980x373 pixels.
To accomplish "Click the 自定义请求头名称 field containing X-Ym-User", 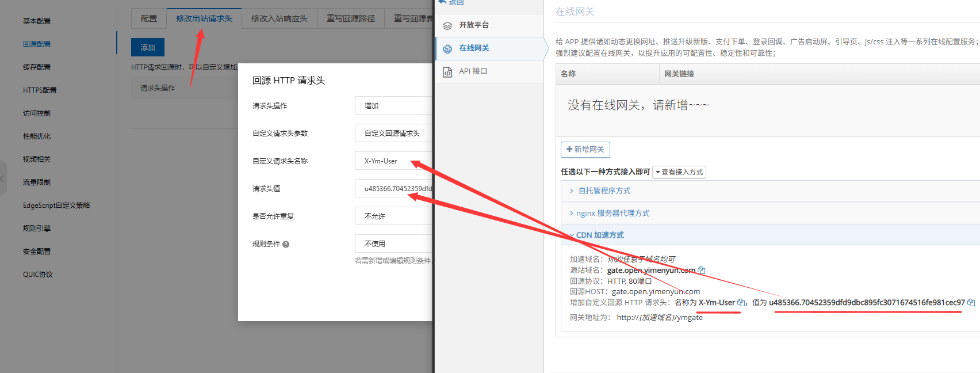I will (393, 161).
